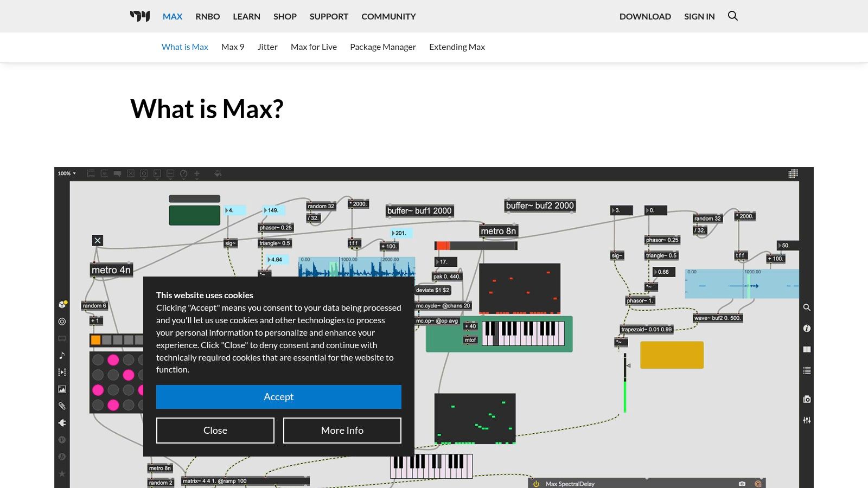Click the buffer~ buf2 2000 object
Screen dimensions: 868x488
pyautogui.click(x=540, y=206)
